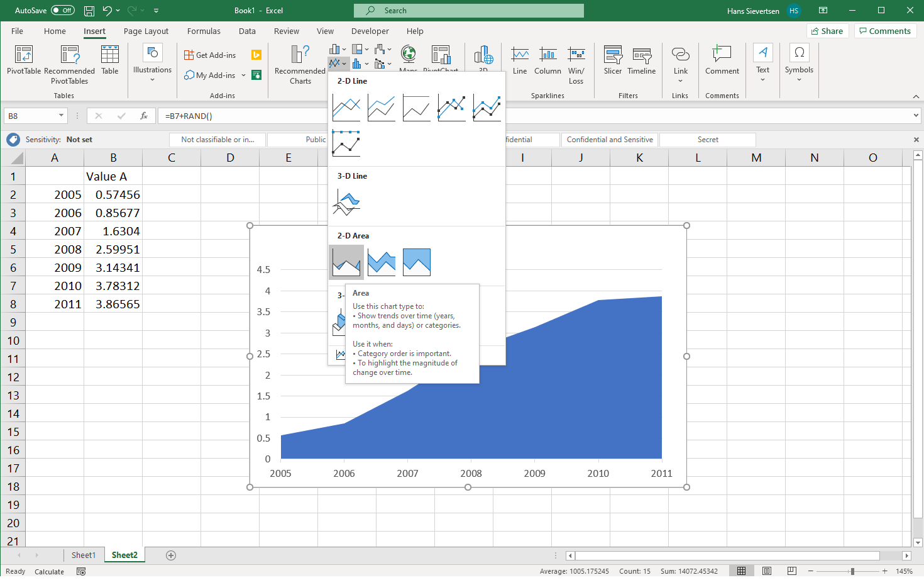Choose 100% Stacked Line with Markers chart
Screen dimensions: 924x580
(346, 143)
